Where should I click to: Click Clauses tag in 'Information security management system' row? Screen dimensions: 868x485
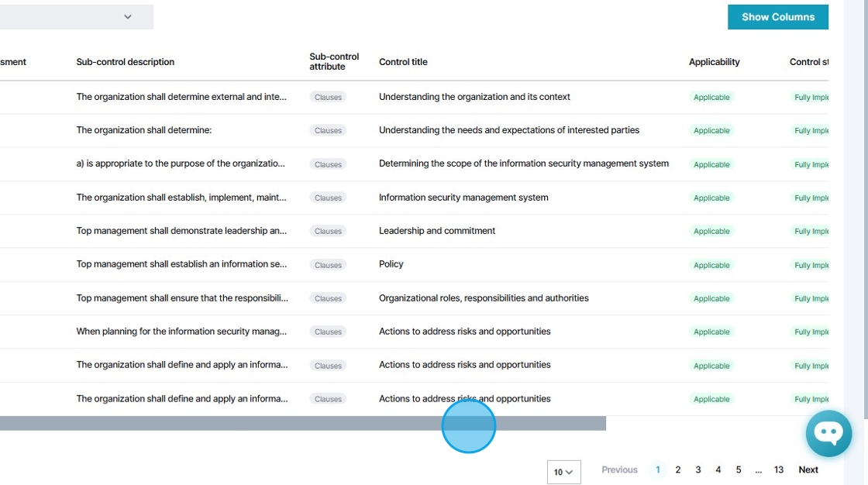(x=329, y=198)
